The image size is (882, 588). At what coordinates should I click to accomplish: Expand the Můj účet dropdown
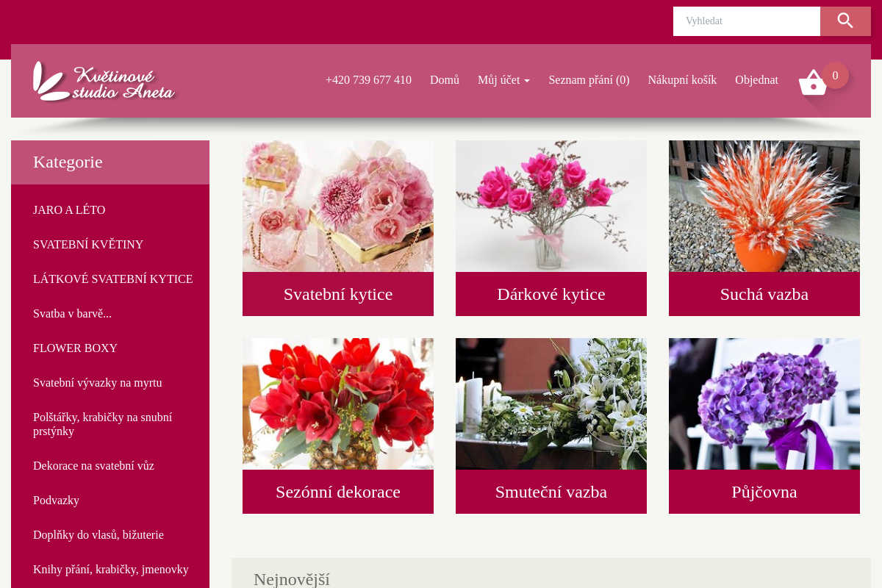pyautogui.click(x=503, y=80)
